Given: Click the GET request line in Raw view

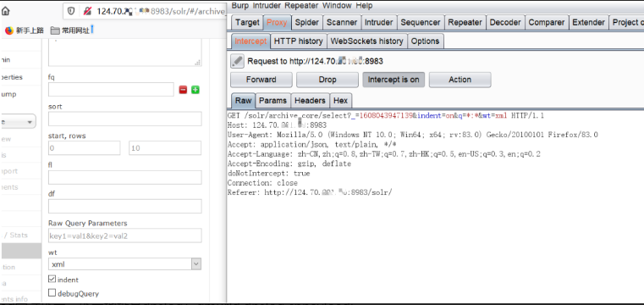Looking at the screenshot, I should (x=386, y=116).
